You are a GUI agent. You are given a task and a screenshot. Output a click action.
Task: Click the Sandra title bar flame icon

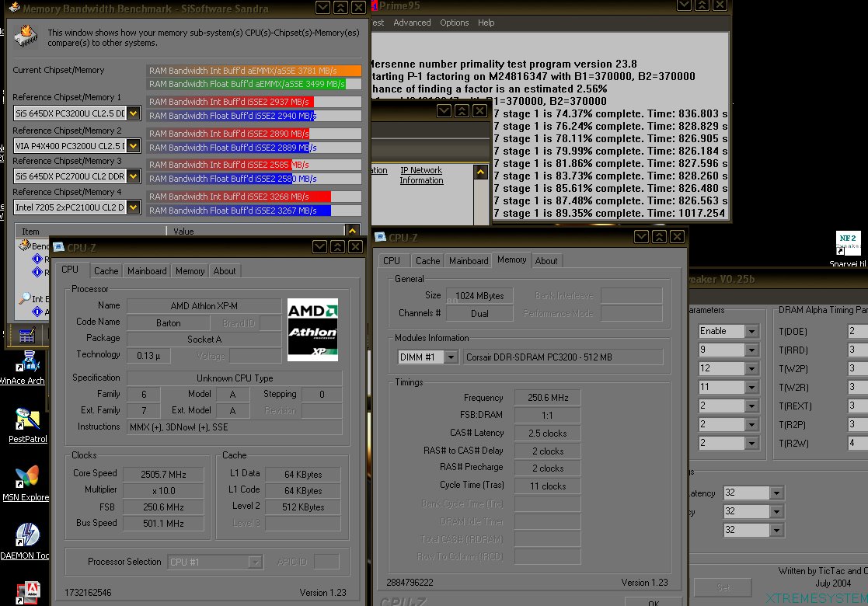point(15,8)
